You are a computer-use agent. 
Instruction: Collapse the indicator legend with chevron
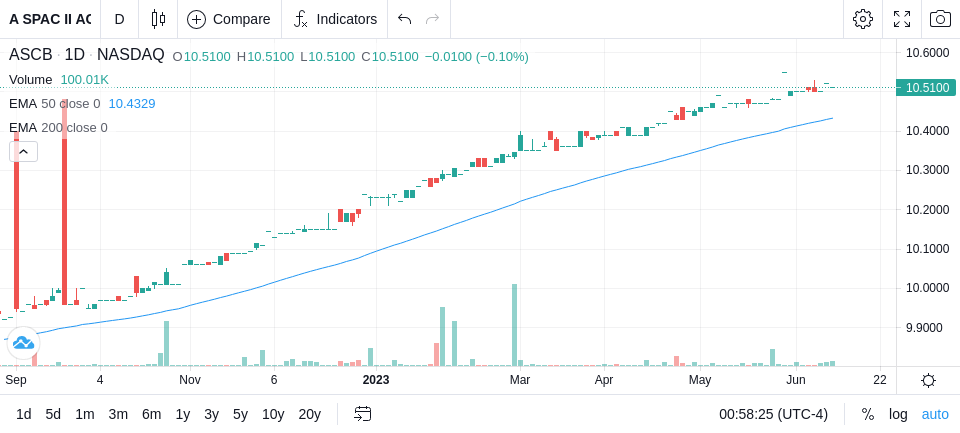pos(23,151)
